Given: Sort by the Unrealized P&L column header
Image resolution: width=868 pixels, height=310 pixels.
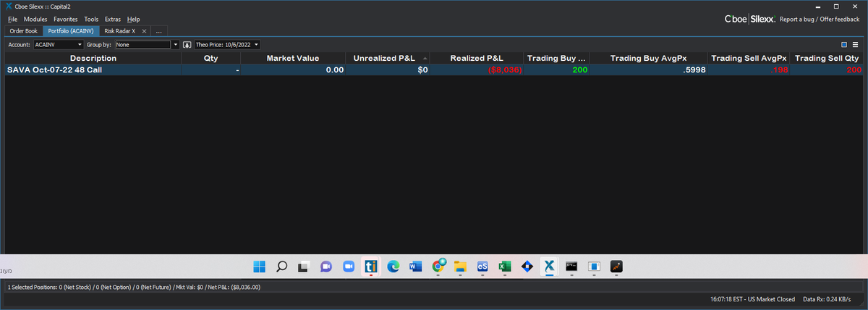Looking at the screenshot, I should pos(387,58).
